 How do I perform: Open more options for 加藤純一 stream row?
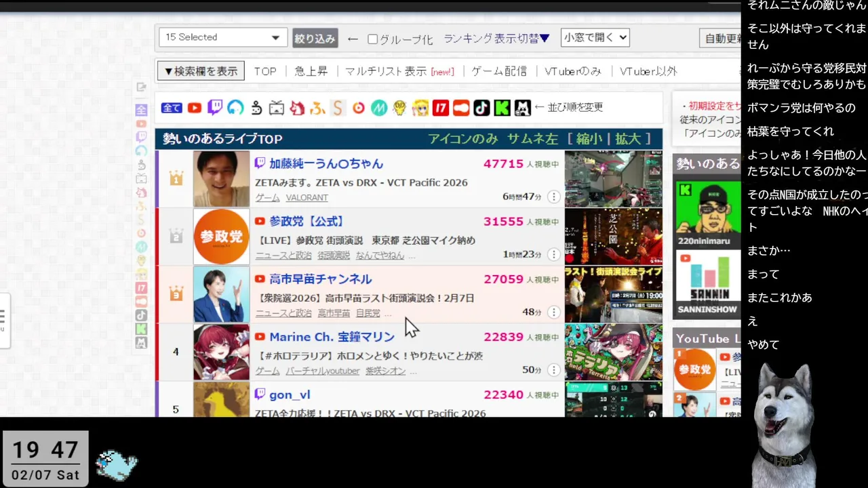tap(554, 197)
